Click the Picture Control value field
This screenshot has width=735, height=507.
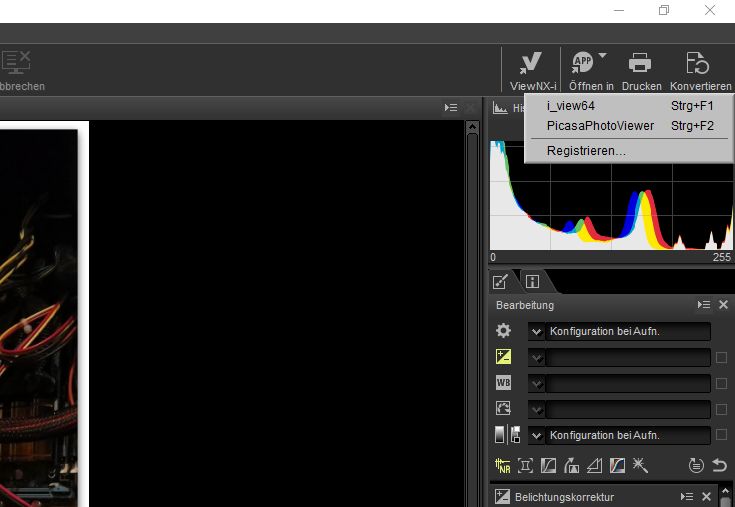pyautogui.click(x=628, y=410)
